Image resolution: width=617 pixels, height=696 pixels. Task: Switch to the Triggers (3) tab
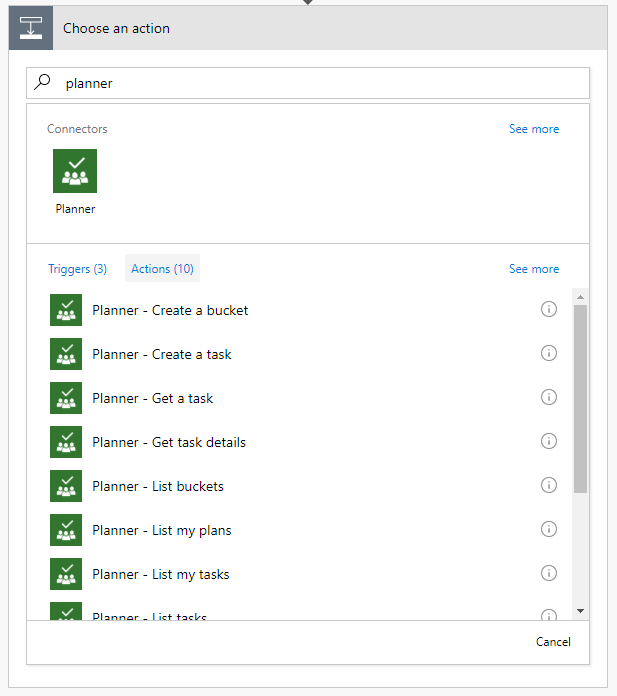click(x=77, y=269)
